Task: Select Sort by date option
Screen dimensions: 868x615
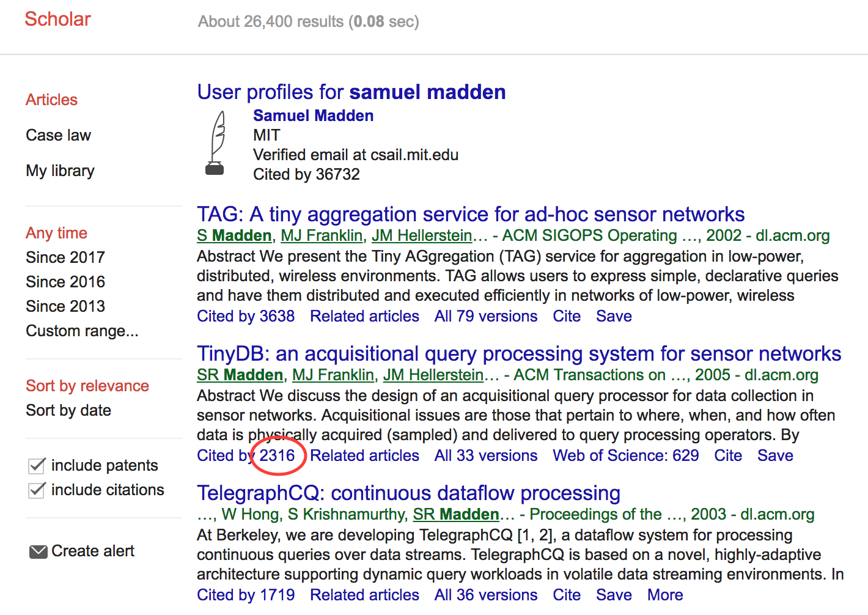Action: click(68, 410)
